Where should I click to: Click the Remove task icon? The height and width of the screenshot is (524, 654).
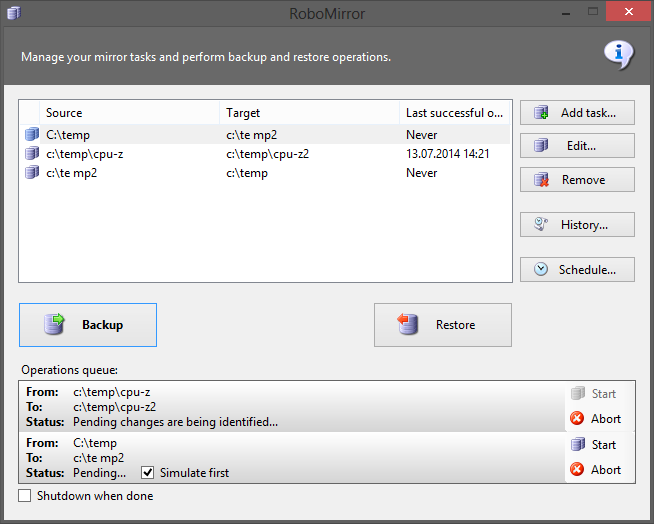click(541, 180)
